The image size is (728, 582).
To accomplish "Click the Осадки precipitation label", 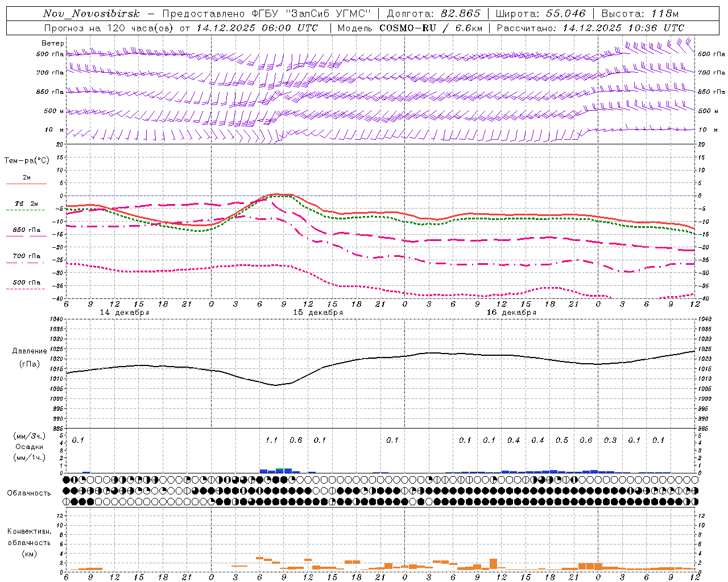I will point(30,447).
